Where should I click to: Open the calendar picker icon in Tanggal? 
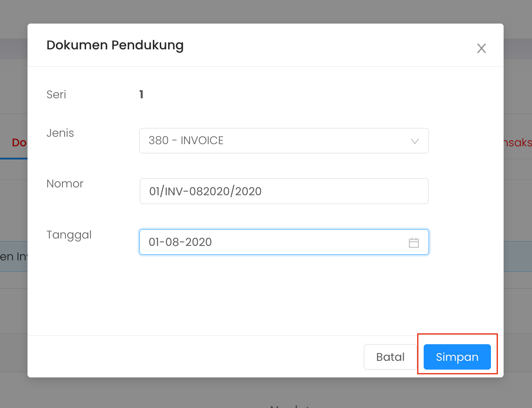click(x=414, y=243)
